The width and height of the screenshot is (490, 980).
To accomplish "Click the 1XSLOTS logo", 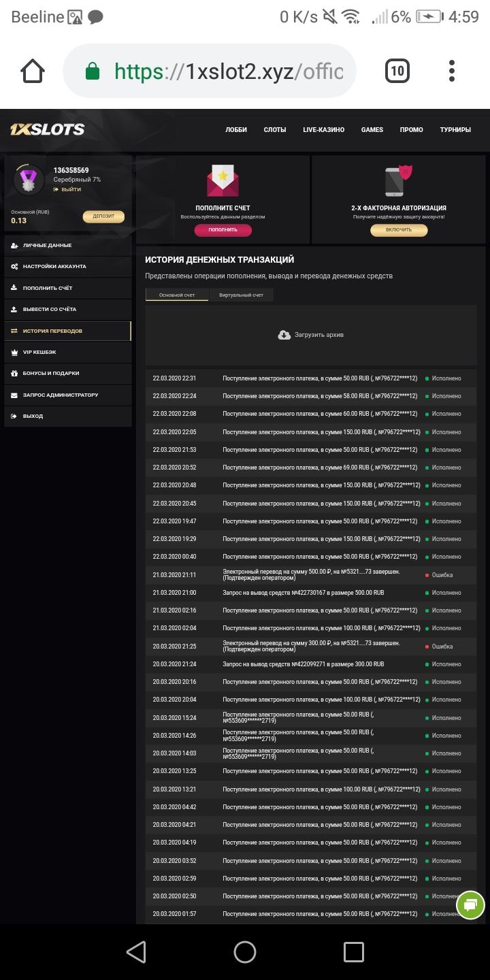I will coord(47,129).
